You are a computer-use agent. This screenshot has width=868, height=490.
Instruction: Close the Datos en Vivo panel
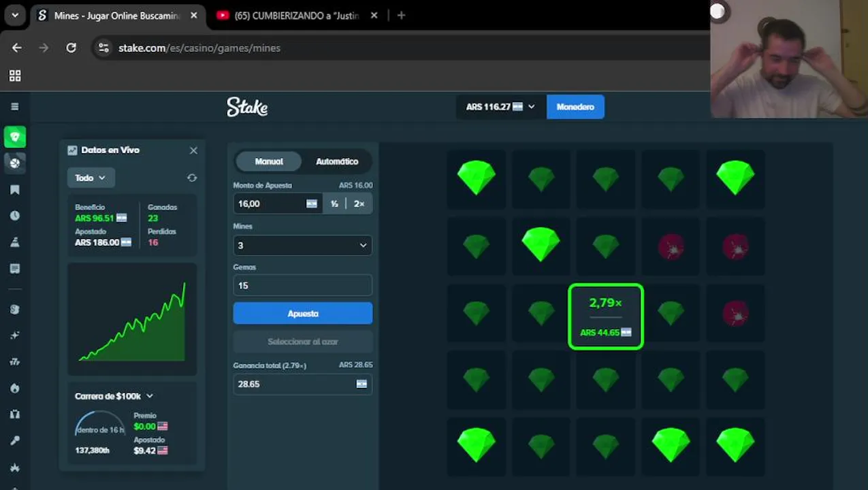click(193, 150)
